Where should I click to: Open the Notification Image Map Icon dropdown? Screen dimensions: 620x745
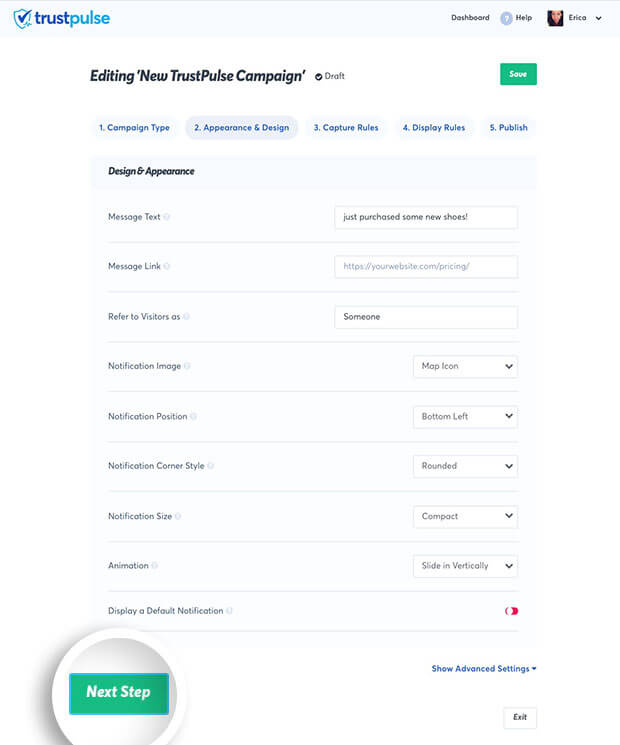(x=465, y=366)
